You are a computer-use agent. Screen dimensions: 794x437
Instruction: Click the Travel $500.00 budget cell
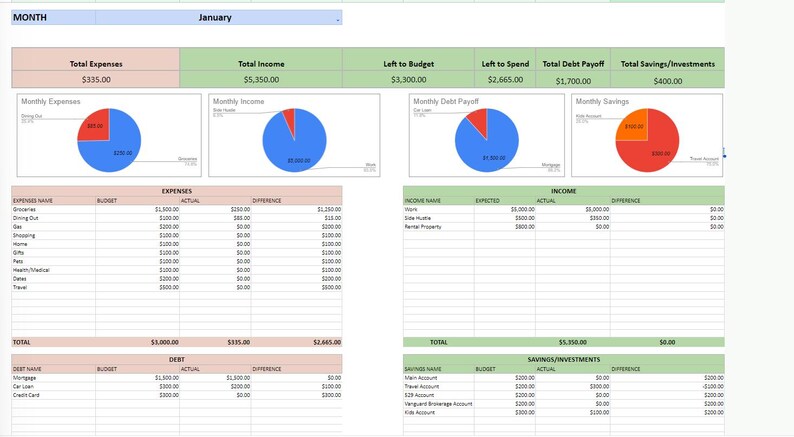click(137, 287)
